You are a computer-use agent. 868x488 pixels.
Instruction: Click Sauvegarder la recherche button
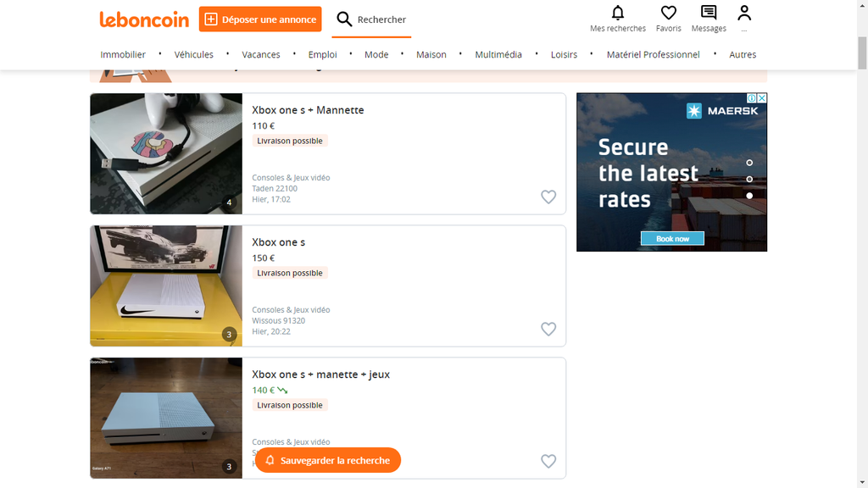(327, 460)
